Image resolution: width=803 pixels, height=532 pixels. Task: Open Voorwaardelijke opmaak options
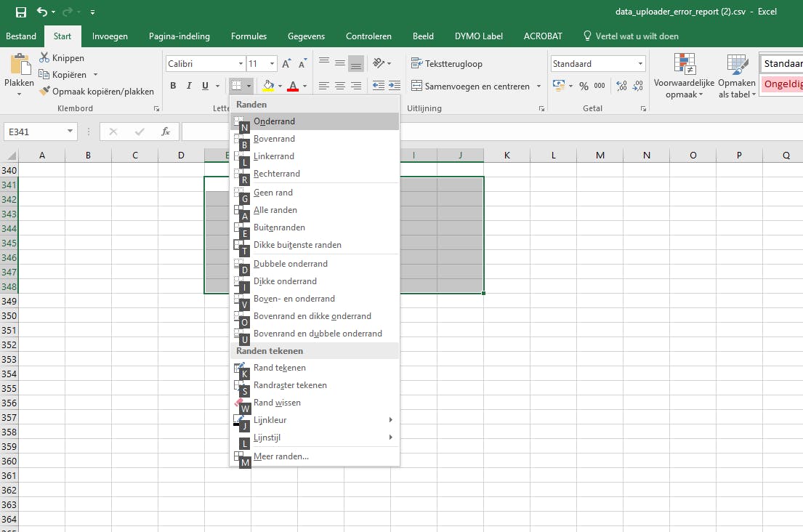(683, 76)
